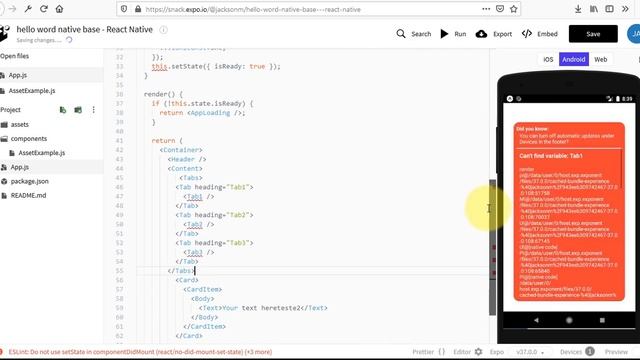Viewport: 640px width, 360px height.
Task: Open Editor settings in the footer
Action: click(x=468, y=351)
